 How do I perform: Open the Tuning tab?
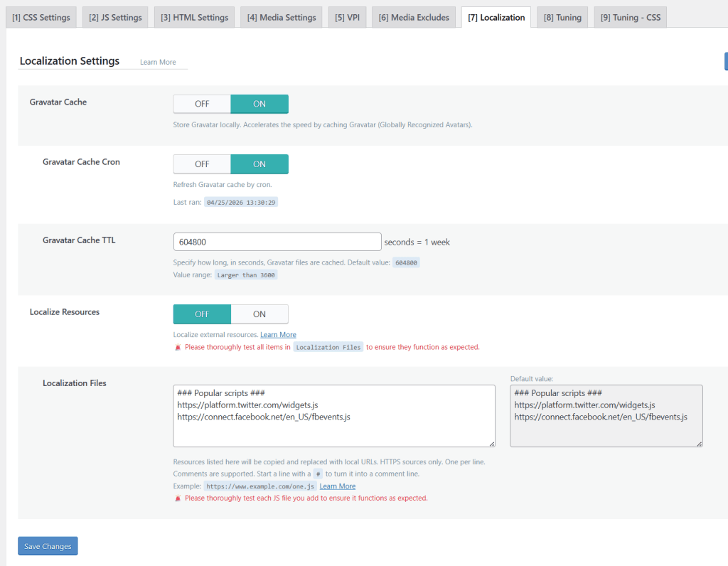tap(562, 17)
